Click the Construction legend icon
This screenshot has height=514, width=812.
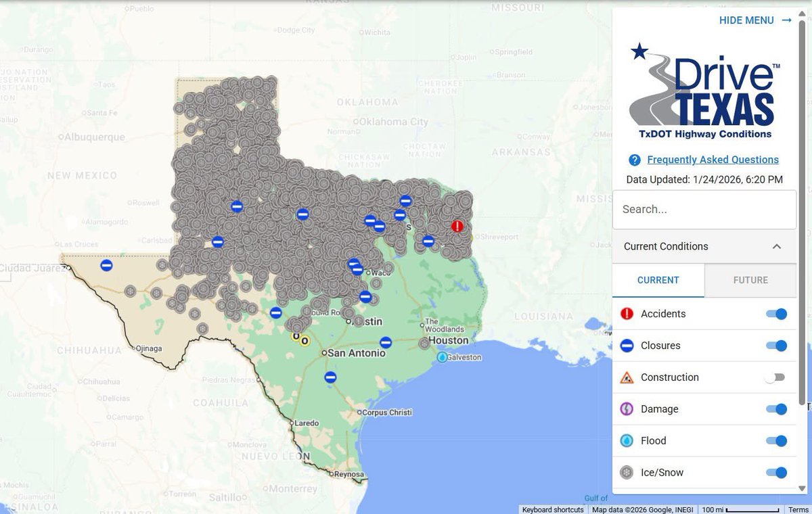(627, 377)
